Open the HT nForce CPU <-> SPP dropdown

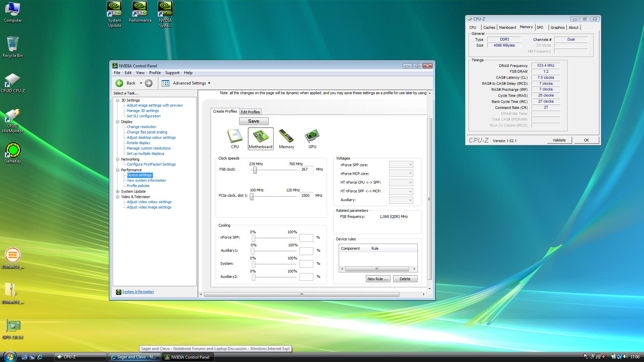401,182
